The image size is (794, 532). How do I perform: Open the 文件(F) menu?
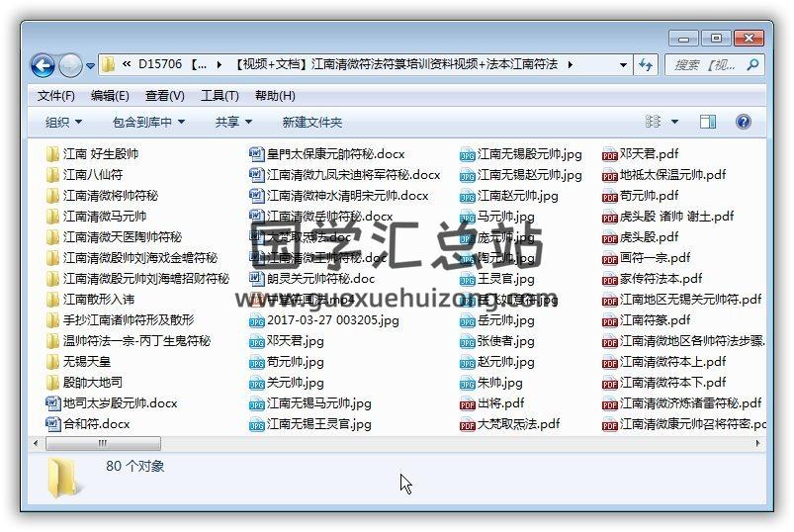tap(55, 96)
